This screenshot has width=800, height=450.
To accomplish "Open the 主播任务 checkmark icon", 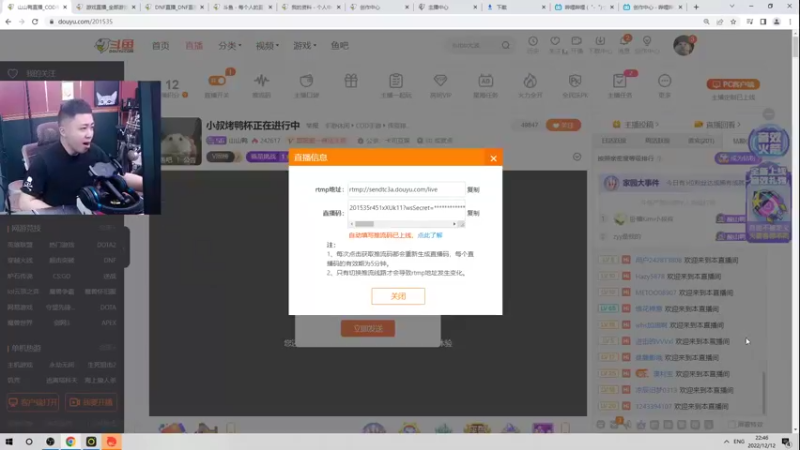I will coord(619,81).
